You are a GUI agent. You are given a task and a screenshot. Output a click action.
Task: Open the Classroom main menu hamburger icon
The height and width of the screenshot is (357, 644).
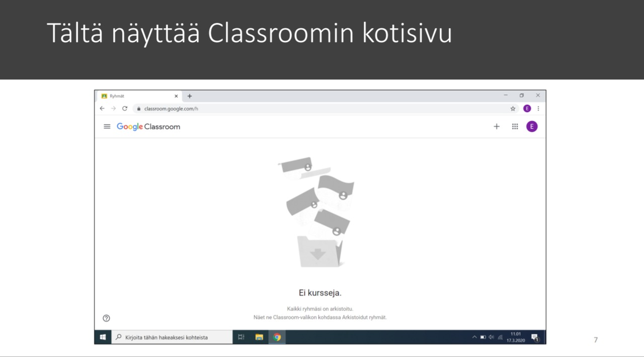(107, 127)
